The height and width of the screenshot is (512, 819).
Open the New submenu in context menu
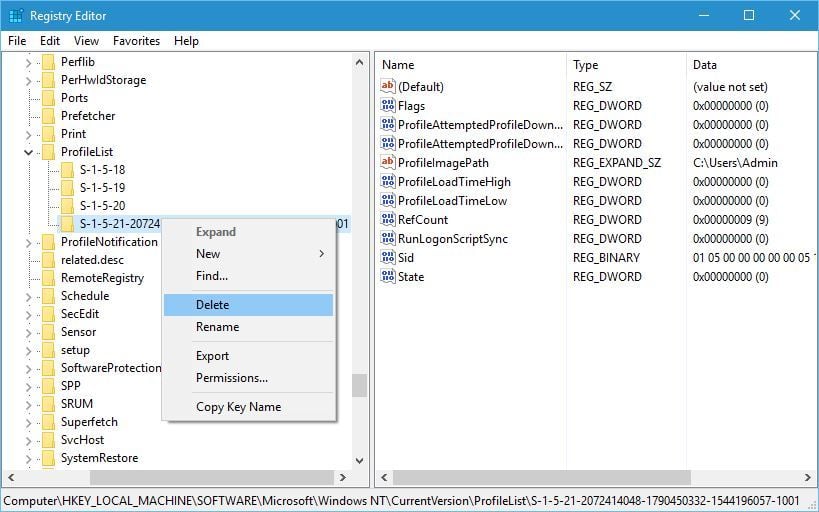click(249, 253)
